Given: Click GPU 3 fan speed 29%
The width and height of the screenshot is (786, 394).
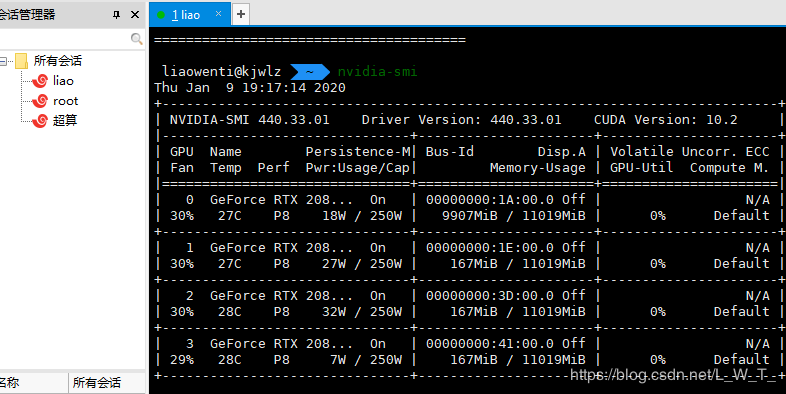Looking at the screenshot, I should [x=182, y=360].
